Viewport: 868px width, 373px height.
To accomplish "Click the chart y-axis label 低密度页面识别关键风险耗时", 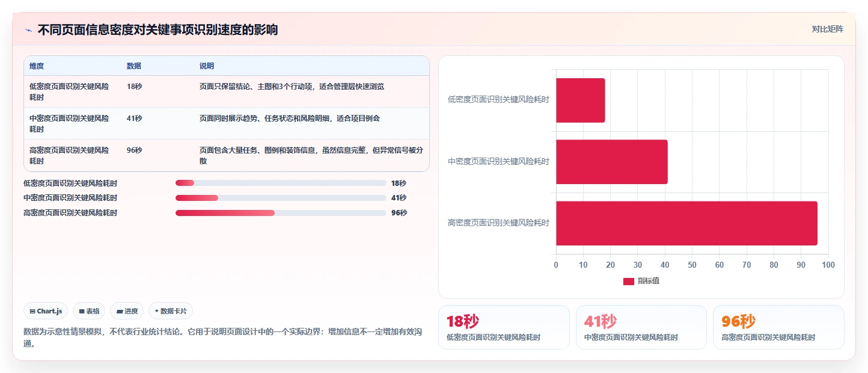I will 498,100.
